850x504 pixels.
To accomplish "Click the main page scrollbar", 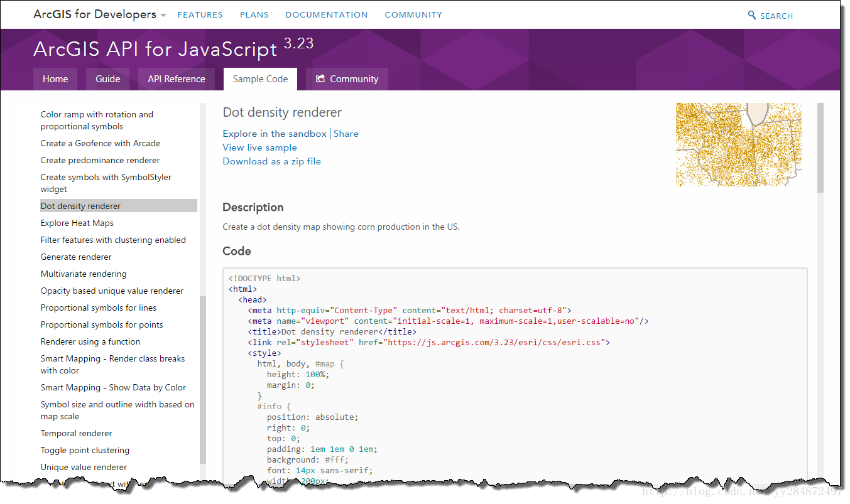I will coord(820,148).
